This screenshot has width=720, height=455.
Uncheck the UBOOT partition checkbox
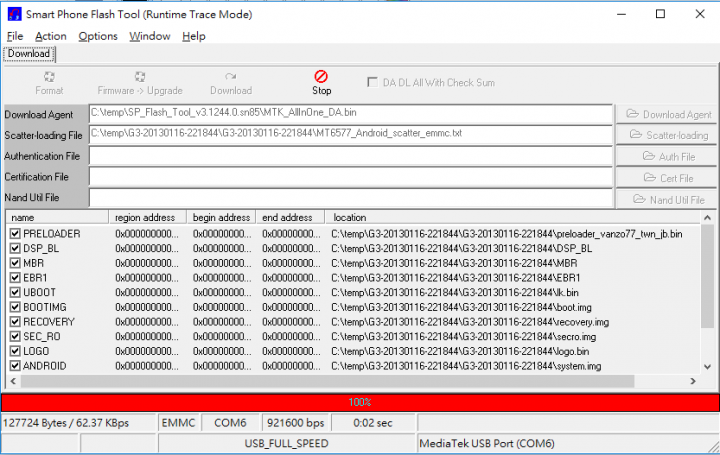tap(15, 292)
